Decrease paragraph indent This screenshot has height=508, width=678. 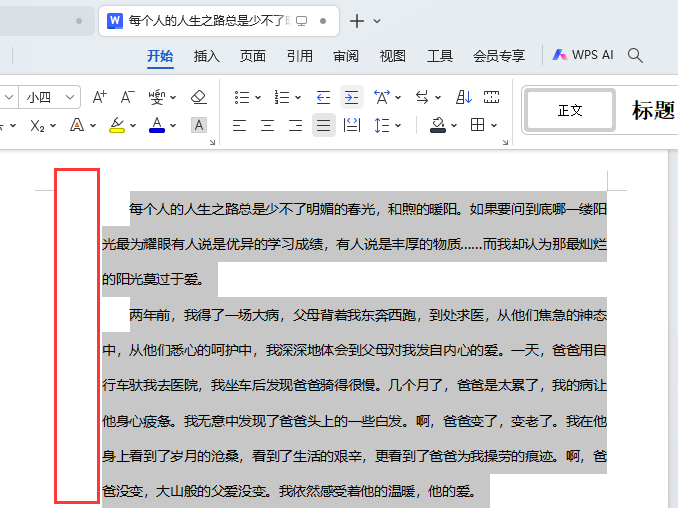pos(323,97)
